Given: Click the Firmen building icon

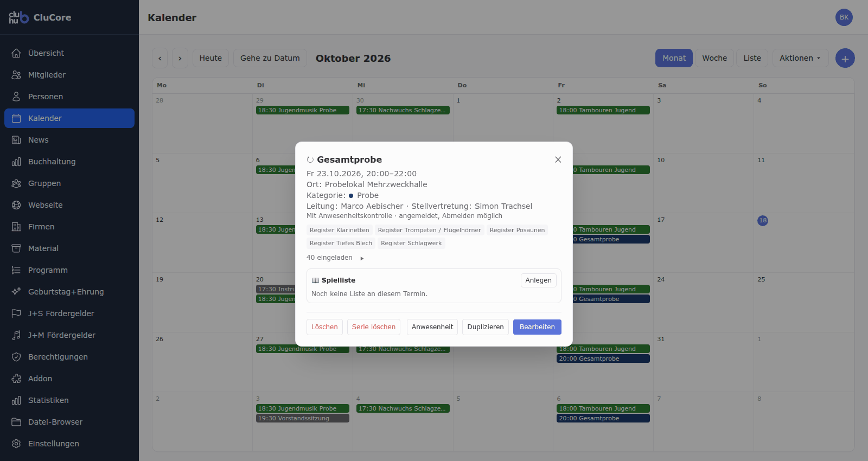Looking at the screenshot, I should coord(16,227).
